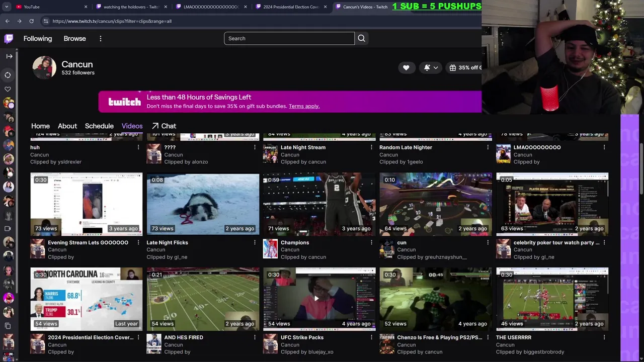Click the Late Night Stream game boxart
The width and height of the screenshot is (644, 362).
tap(270, 154)
